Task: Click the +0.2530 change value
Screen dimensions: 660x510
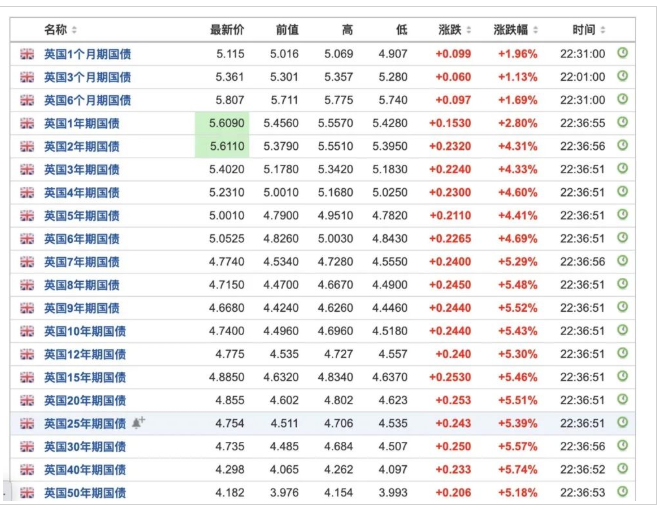Action: [x=450, y=377]
